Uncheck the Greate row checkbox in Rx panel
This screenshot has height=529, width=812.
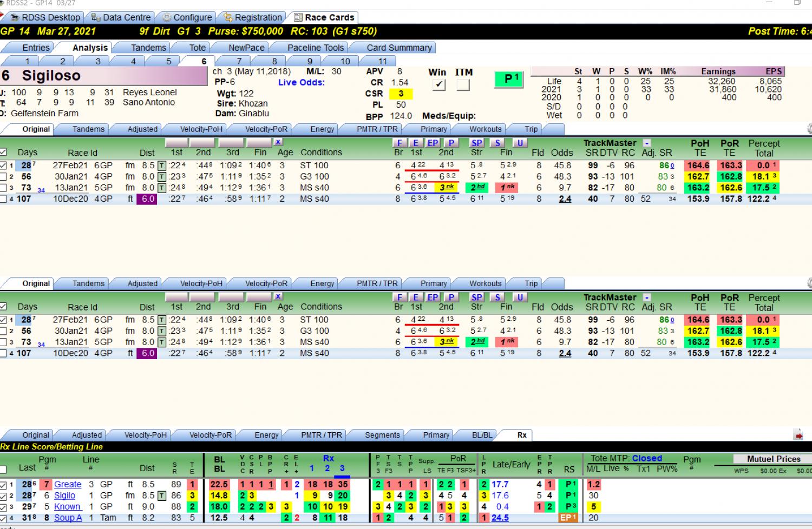click(3, 485)
